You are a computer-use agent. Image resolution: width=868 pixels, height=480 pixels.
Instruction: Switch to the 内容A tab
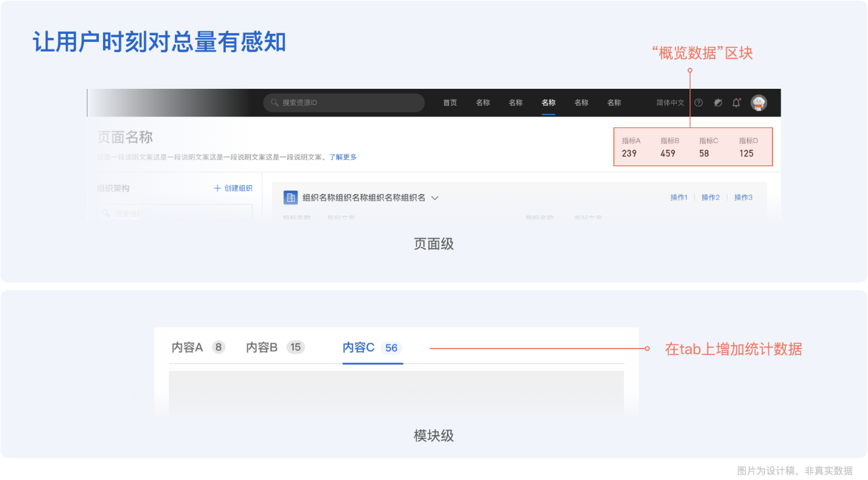coord(187,348)
